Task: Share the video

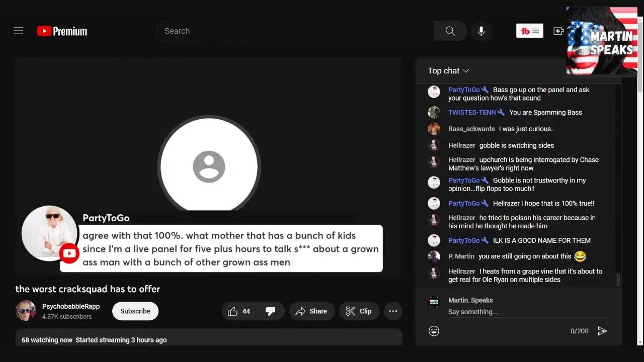Action: click(x=311, y=311)
